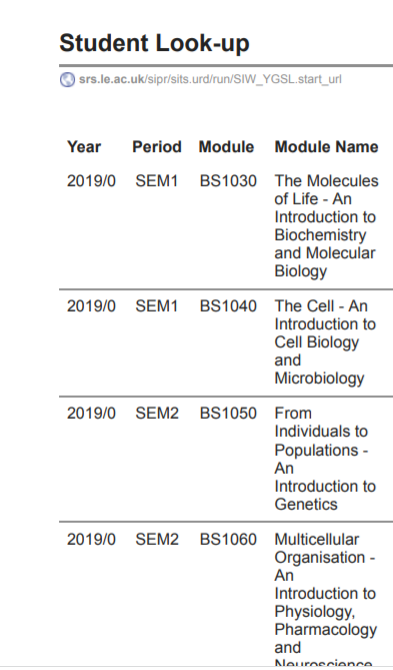Click the globe icon beside the URL
The width and height of the screenshot is (393, 670).
coord(67,79)
